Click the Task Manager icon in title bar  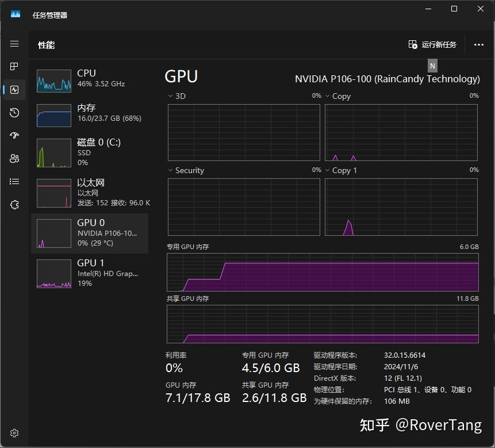(x=15, y=14)
